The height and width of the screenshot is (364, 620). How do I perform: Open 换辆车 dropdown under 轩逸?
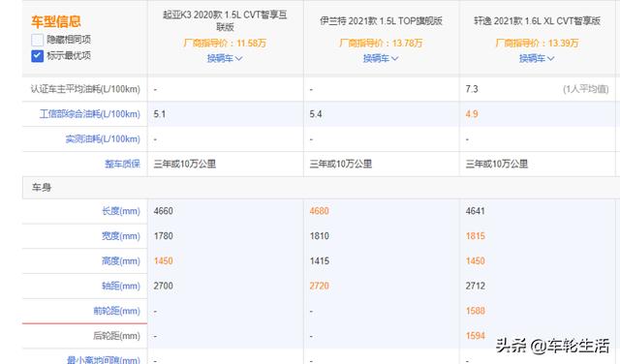(x=537, y=58)
